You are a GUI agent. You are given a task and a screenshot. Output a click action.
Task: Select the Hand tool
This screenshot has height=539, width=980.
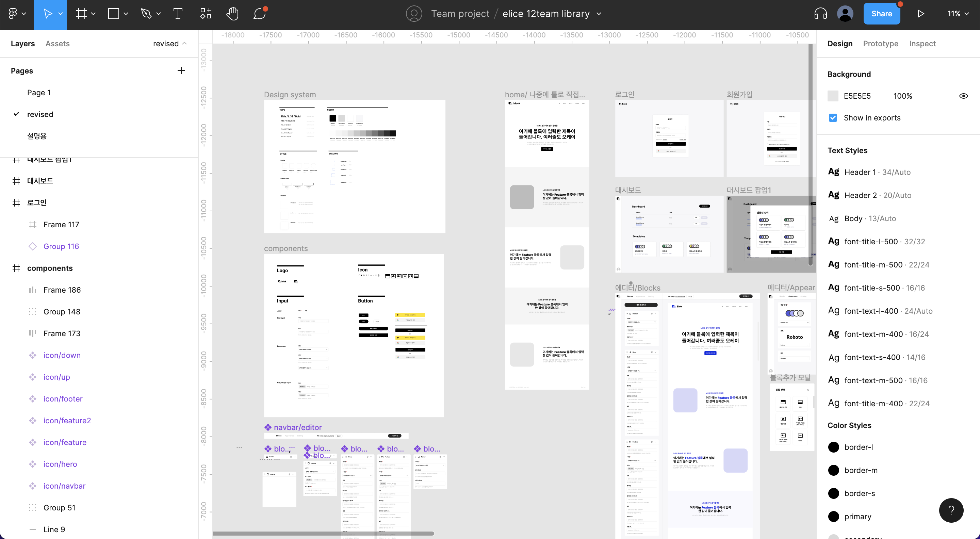pos(232,14)
